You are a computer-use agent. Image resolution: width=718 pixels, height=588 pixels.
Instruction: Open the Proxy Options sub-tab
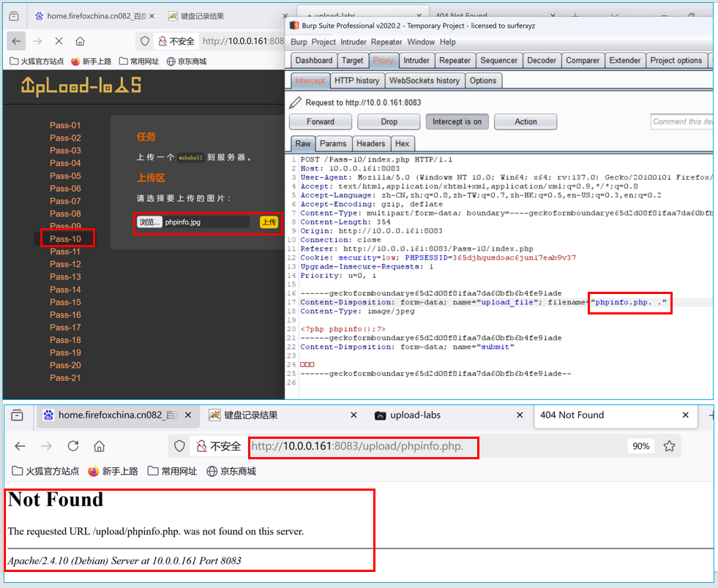click(482, 80)
